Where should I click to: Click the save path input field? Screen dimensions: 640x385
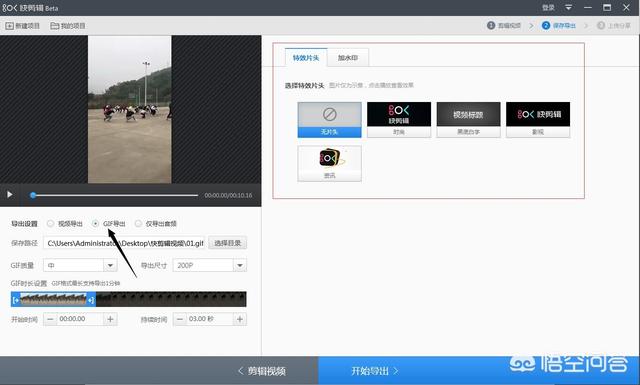point(124,243)
